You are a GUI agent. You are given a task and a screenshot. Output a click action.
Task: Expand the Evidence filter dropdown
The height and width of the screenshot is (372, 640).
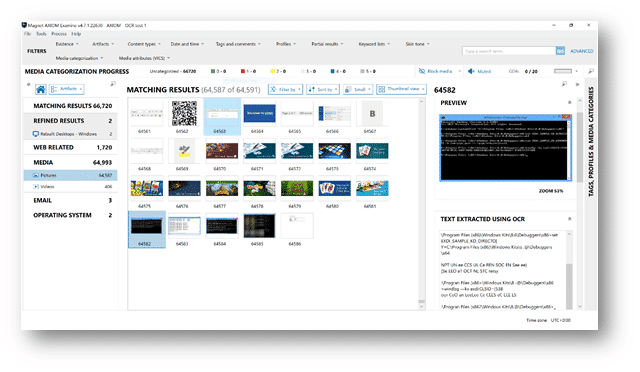(67, 44)
